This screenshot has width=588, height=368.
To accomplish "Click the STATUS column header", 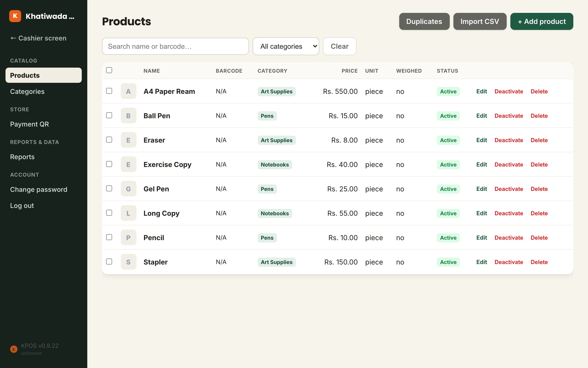I will [447, 71].
